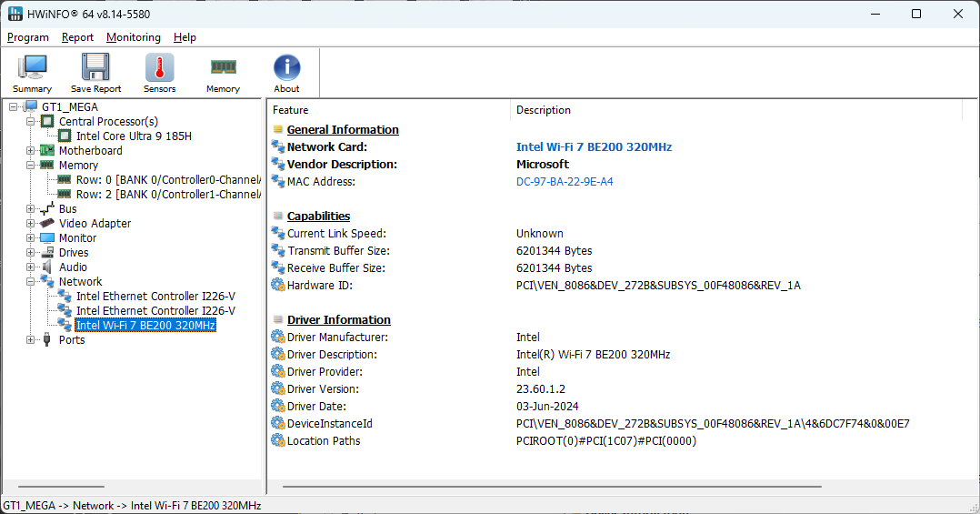The image size is (980, 514).
Task: Expand the Ports node
Action: pos(30,340)
